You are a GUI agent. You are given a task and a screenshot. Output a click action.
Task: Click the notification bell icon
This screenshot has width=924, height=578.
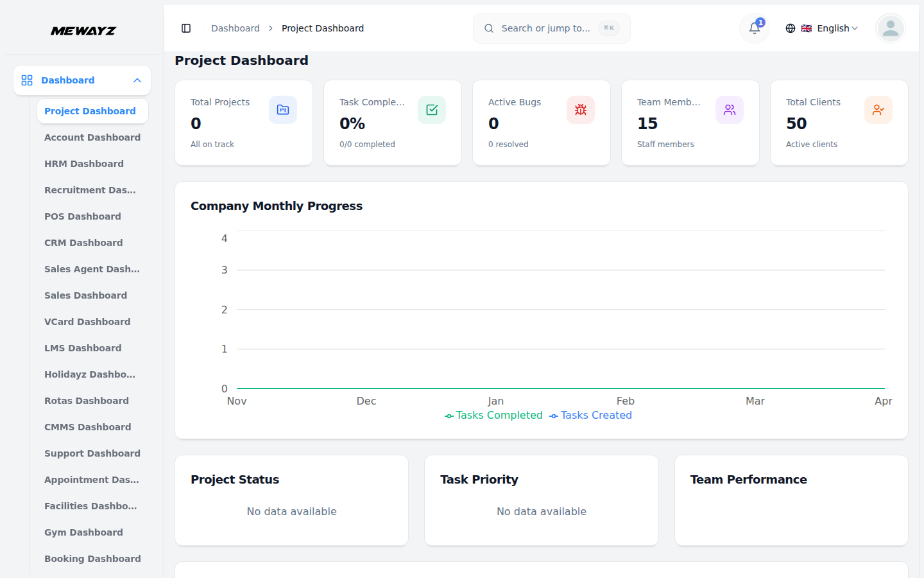754,28
